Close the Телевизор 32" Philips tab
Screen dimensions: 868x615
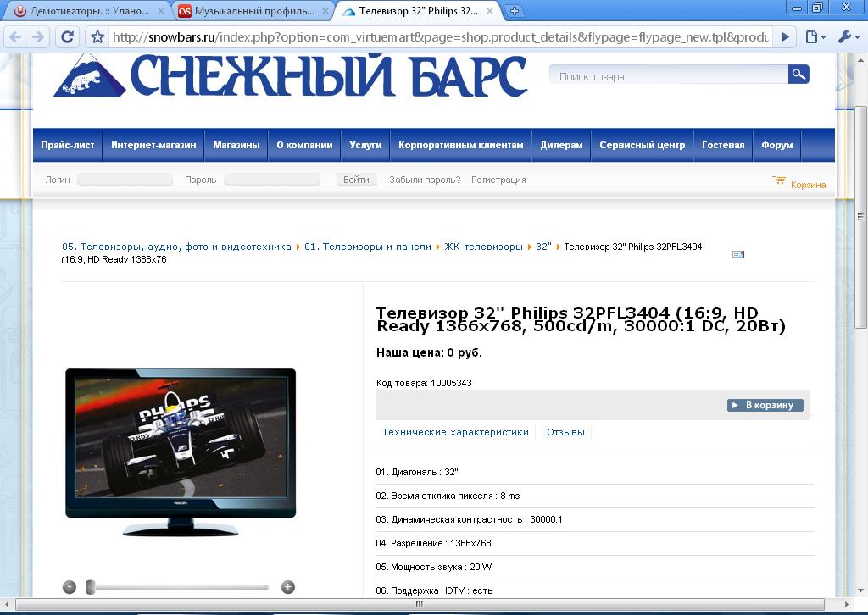(x=489, y=11)
